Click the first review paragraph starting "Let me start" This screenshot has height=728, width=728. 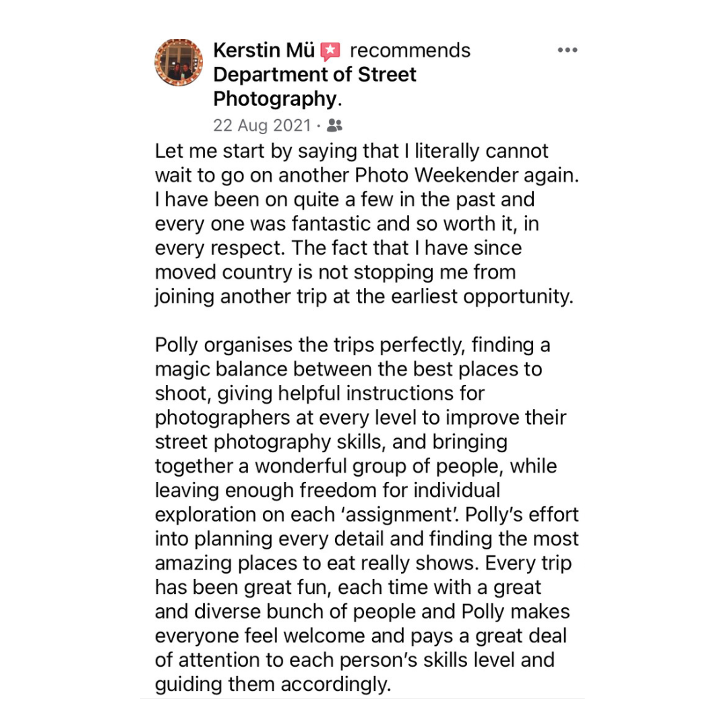pos(364,223)
